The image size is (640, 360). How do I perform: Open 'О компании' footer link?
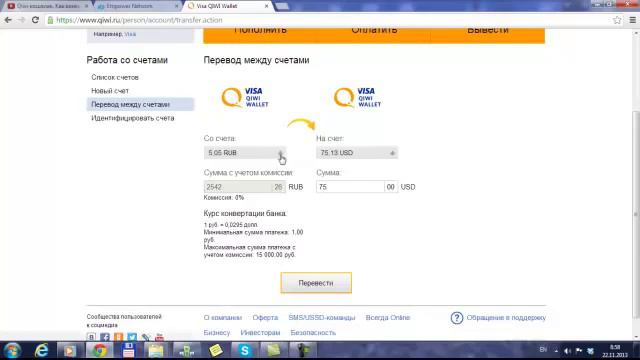coord(223,318)
